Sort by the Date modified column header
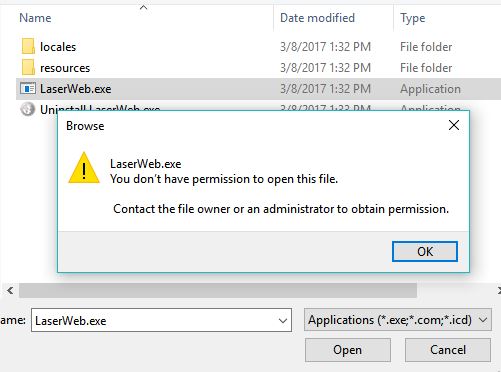This screenshot has height=372, width=501. pos(317,18)
